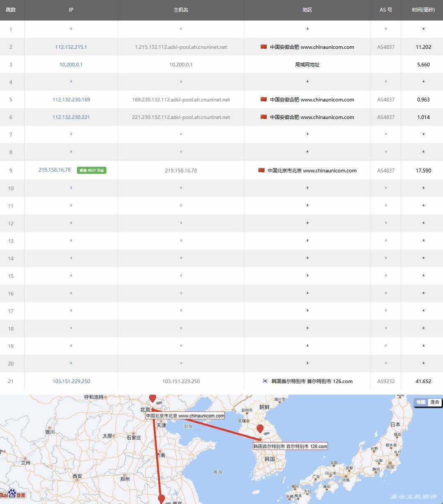
Task: Open IP link 112.132.230.221
Action: [x=71, y=117]
